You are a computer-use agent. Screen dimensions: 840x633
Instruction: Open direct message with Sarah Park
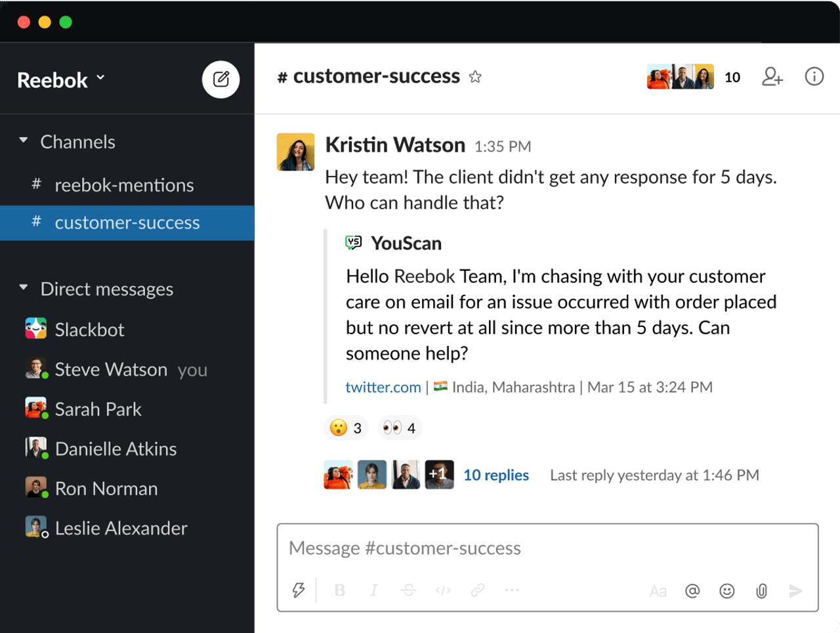coord(98,409)
